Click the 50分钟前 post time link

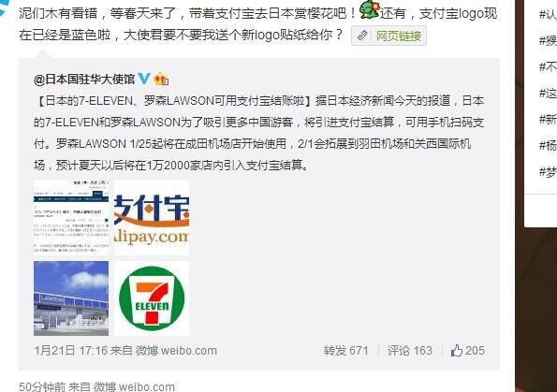(41, 386)
